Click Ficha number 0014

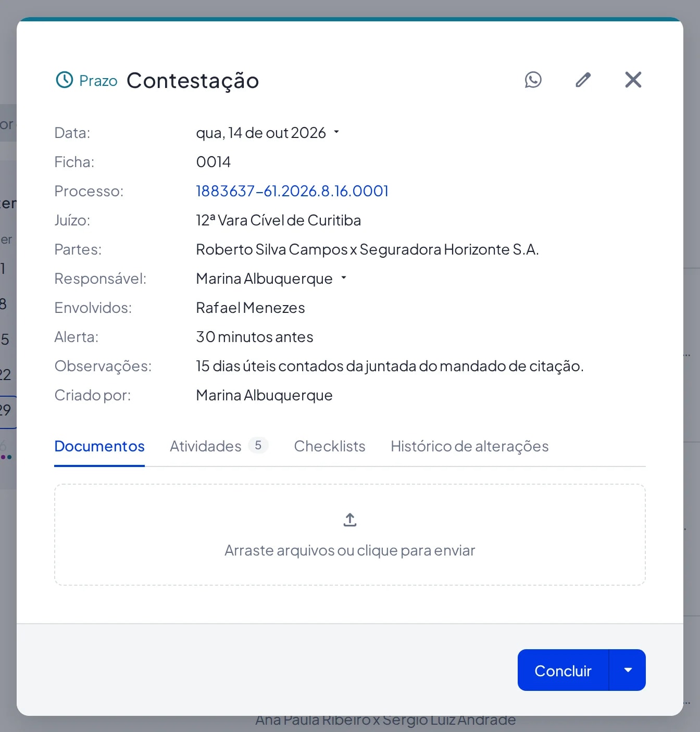pyautogui.click(x=214, y=162)
